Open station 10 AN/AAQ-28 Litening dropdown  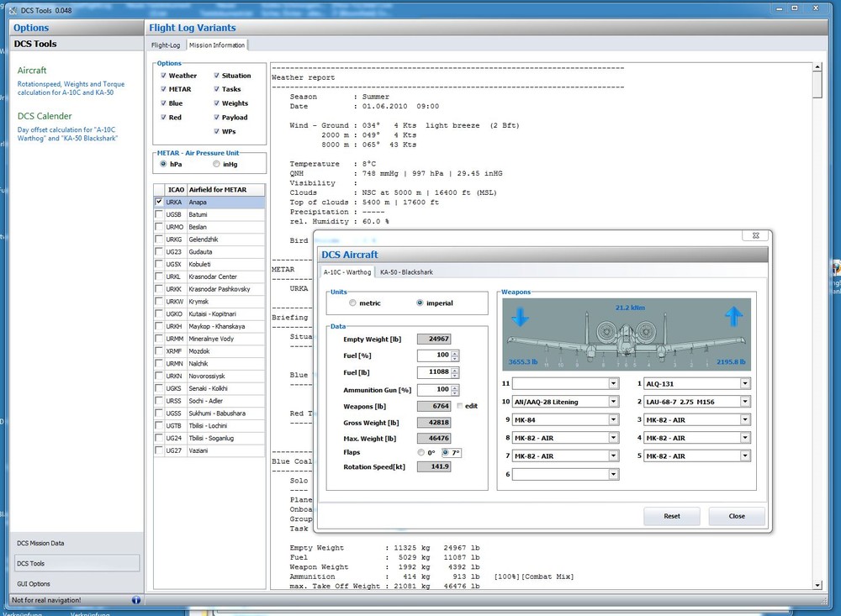coord(613,401)
